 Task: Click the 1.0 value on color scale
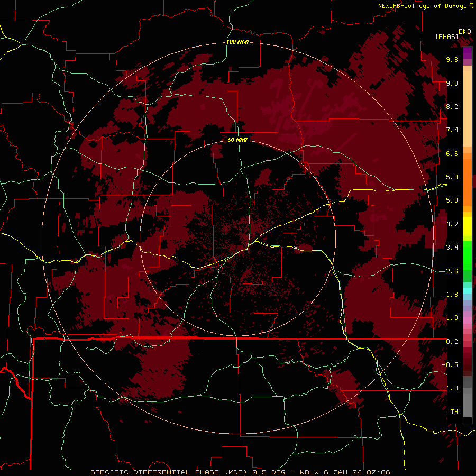(x=452, y=318)
